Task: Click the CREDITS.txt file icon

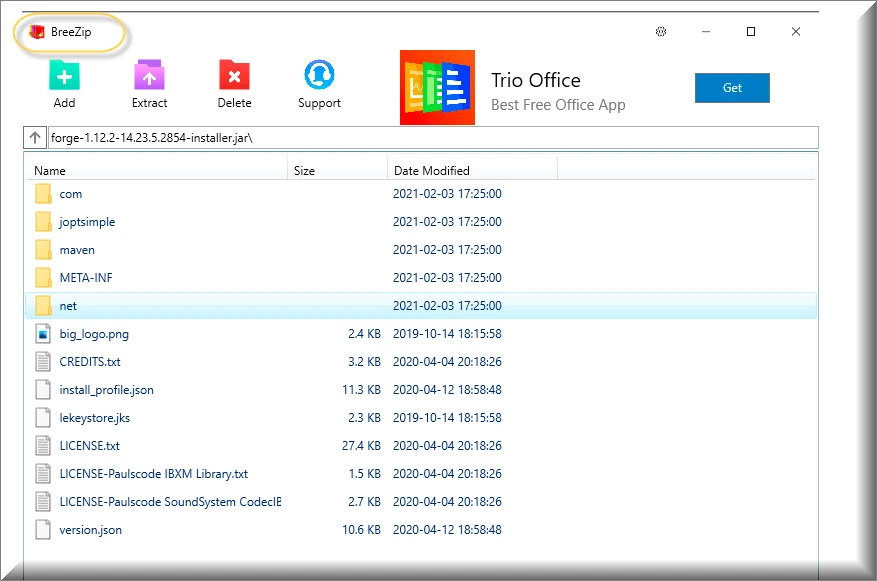Action: tap(43, 362)
